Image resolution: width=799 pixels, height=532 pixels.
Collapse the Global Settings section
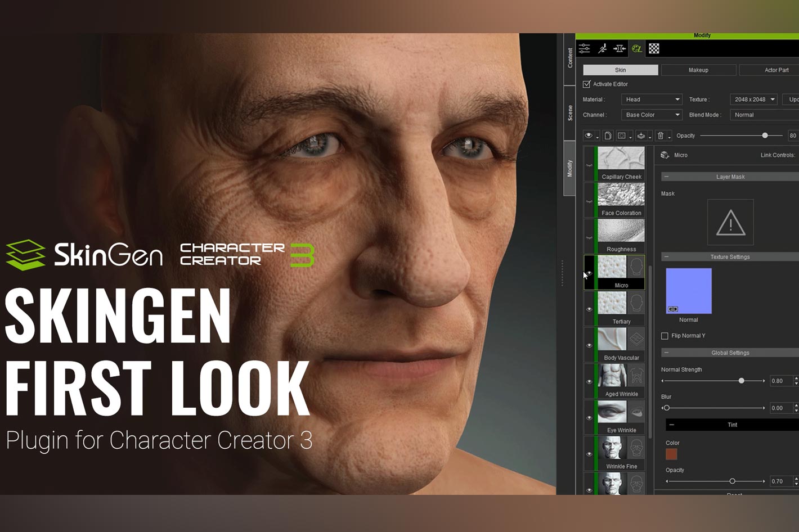[x=666, y=353]
